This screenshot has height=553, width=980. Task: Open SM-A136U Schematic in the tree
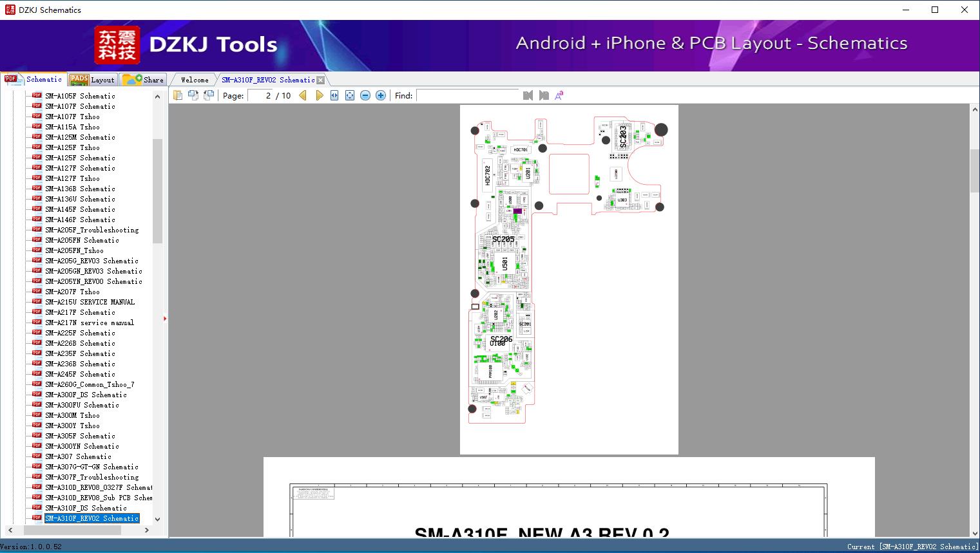[x=80, y=199]
